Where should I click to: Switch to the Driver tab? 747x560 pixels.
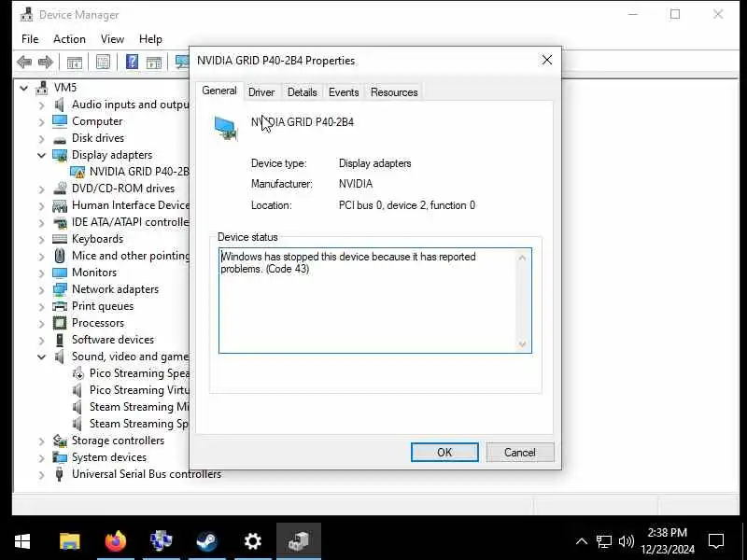tap(261, 92)
